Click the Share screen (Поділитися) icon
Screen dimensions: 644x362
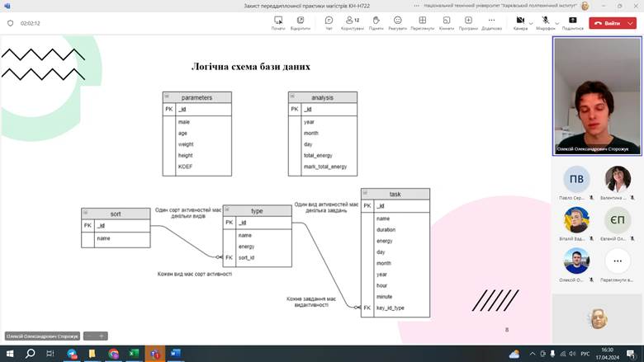(x=572, y=22)
